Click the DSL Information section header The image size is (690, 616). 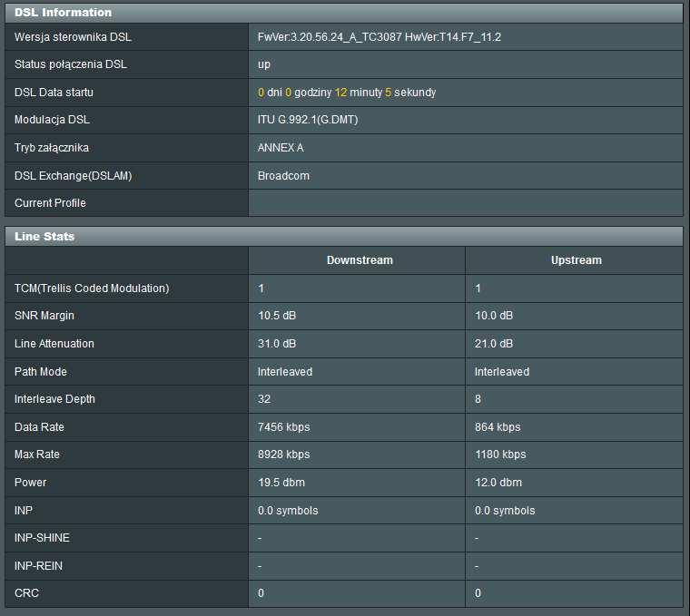(64, 13)
